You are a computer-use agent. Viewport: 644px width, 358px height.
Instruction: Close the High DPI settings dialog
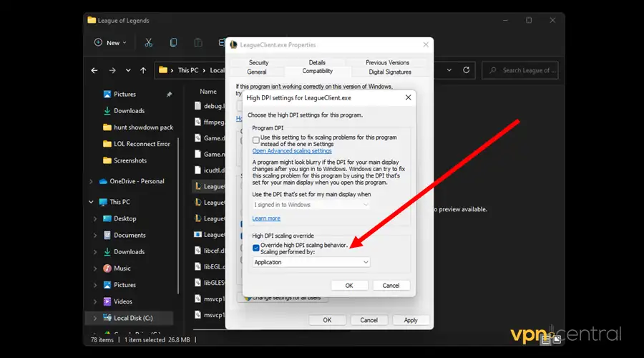click(408, 97)
